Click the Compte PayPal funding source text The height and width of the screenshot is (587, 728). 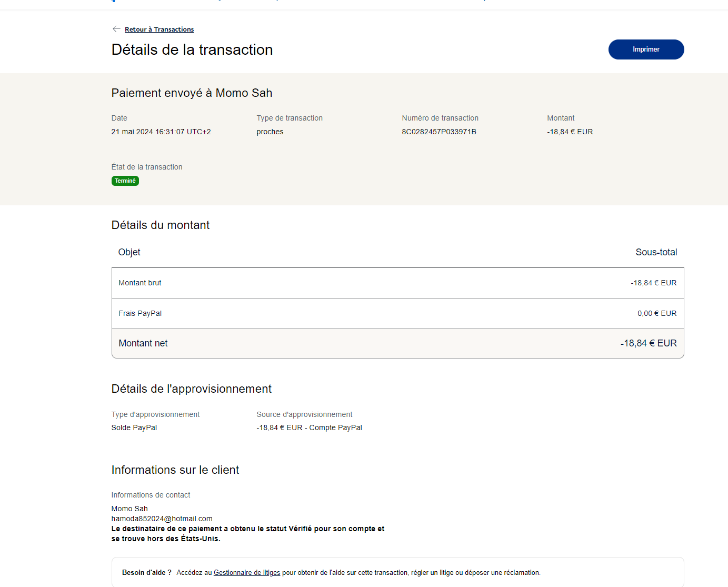[x=335, y=428]
